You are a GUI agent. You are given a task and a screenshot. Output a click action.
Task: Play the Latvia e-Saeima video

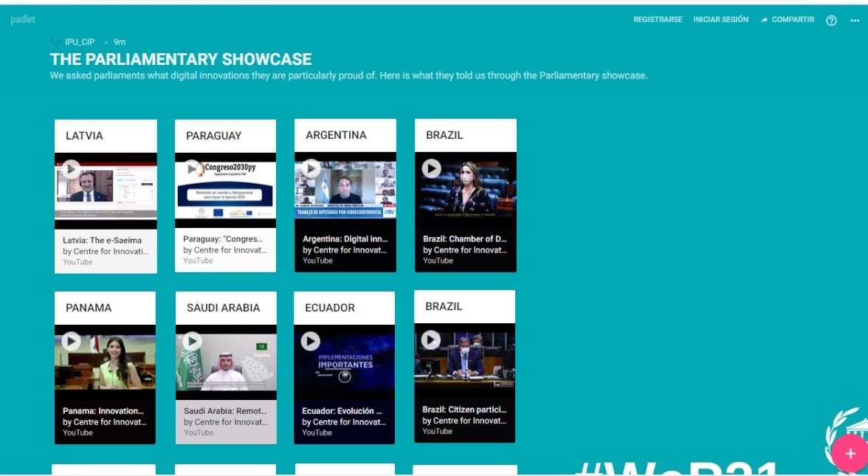pos(71,169)
